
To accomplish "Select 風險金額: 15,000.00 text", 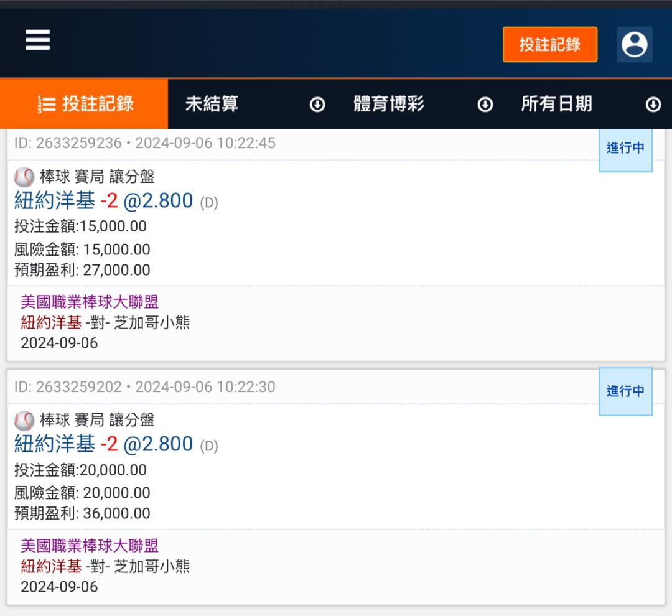I will point(82,250).
